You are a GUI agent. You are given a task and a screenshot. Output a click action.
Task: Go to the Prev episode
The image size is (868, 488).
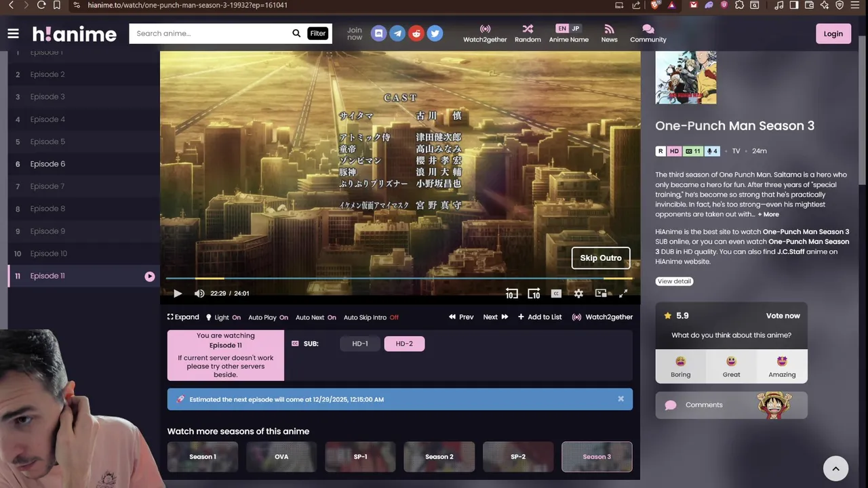tap(461, 317)
